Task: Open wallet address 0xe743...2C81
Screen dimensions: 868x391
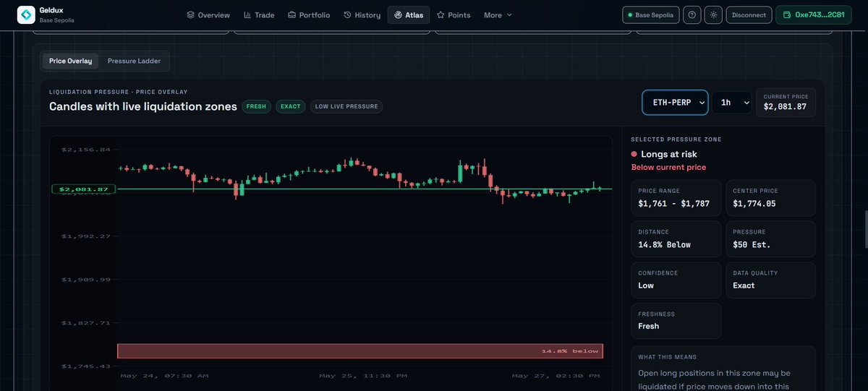Action: pyautogui.click(x=814, y=14)
